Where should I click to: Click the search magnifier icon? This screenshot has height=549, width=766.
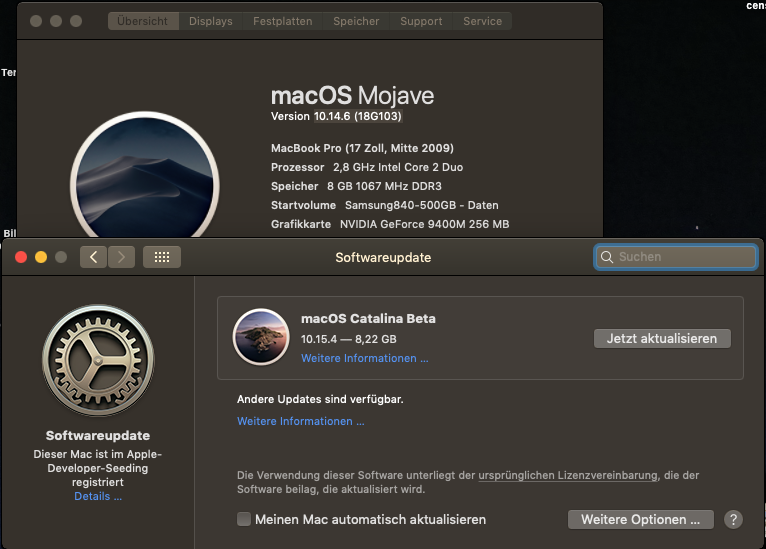pyautogui.click(x=607, y=257)
